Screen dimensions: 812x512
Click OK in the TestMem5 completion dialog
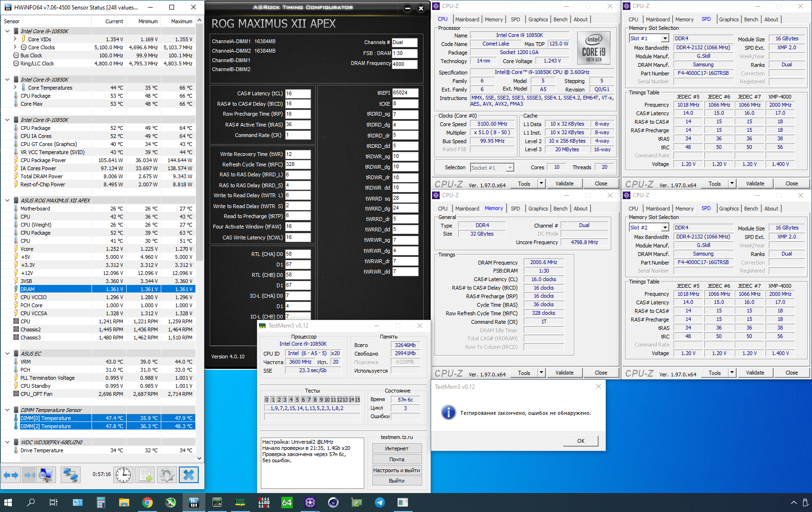(x=581, y=441)
